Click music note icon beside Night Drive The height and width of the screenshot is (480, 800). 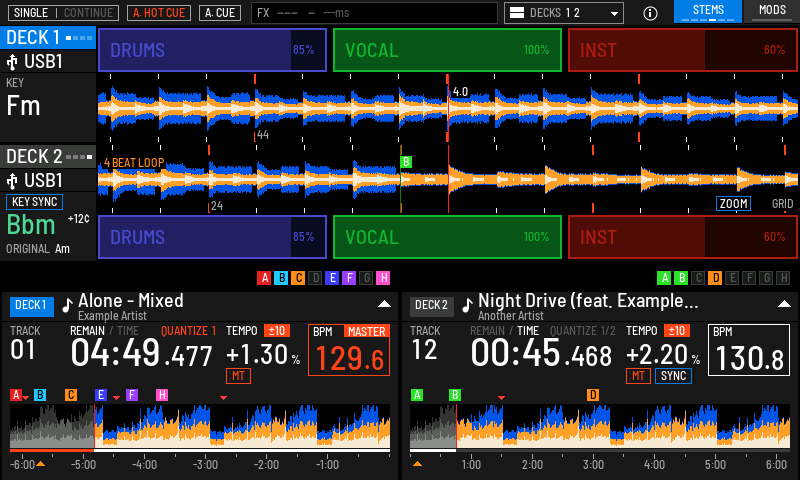coord(467,305)
